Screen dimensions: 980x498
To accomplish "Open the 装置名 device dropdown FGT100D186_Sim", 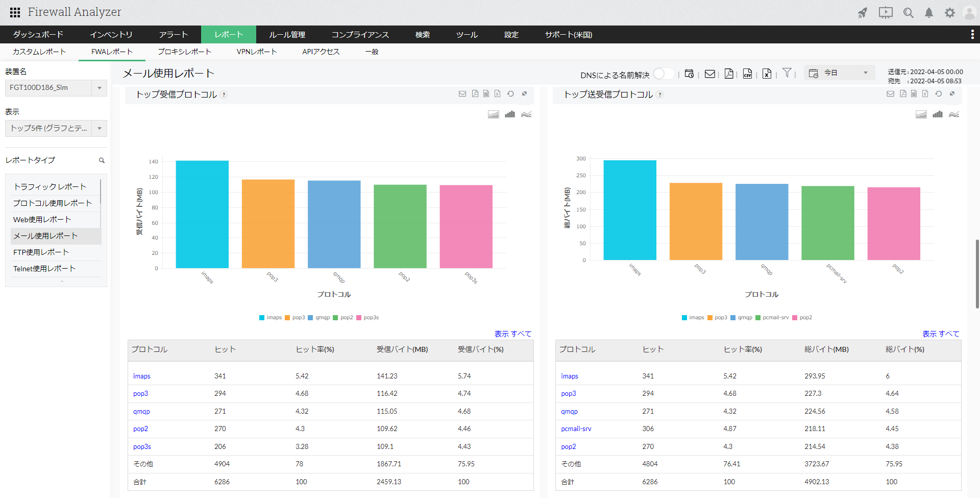I will click(x=56, y=88).
